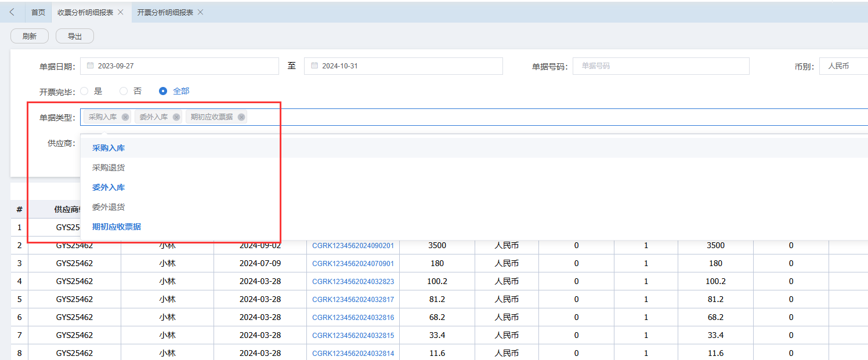Close the 开票分析明细报表 tab
Viewport: 868px width, 360px height.
(x=201, y=12)
